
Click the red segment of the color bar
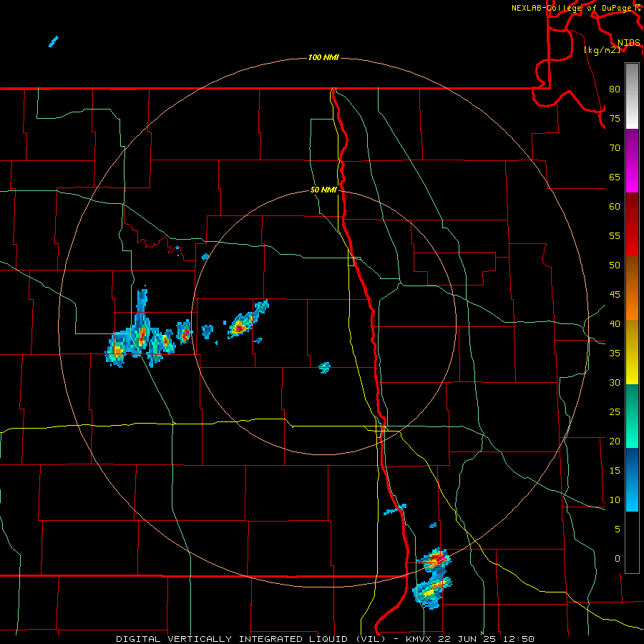point(632,224)
